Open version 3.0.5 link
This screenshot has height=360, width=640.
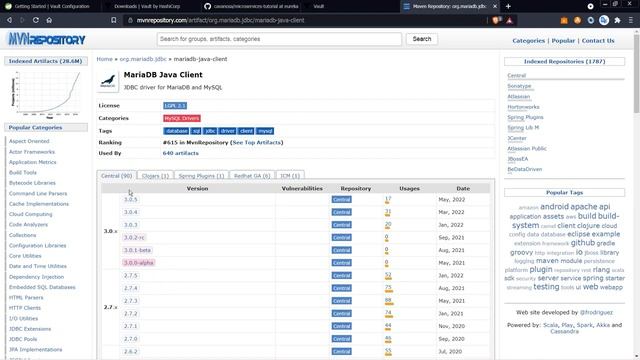131,200
